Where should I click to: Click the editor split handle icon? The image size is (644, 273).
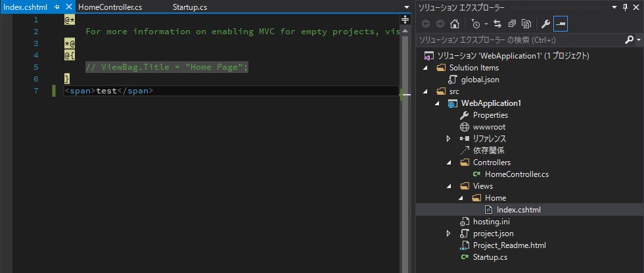coord(405,19)
